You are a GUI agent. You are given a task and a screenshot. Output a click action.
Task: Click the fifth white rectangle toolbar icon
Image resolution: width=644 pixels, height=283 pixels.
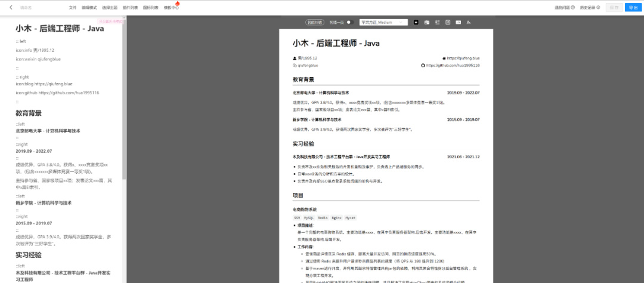point(459,22)
